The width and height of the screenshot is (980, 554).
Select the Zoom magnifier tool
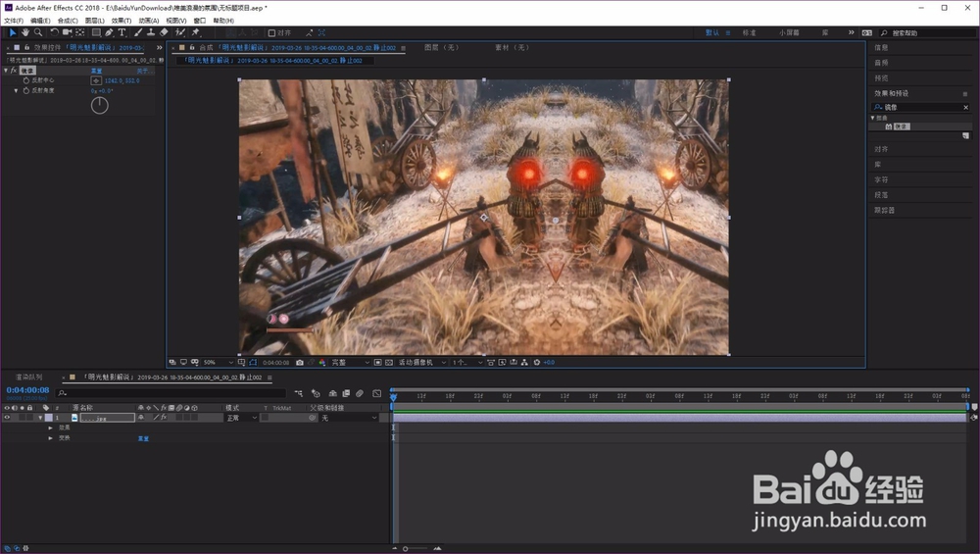[x=38, y=32]
